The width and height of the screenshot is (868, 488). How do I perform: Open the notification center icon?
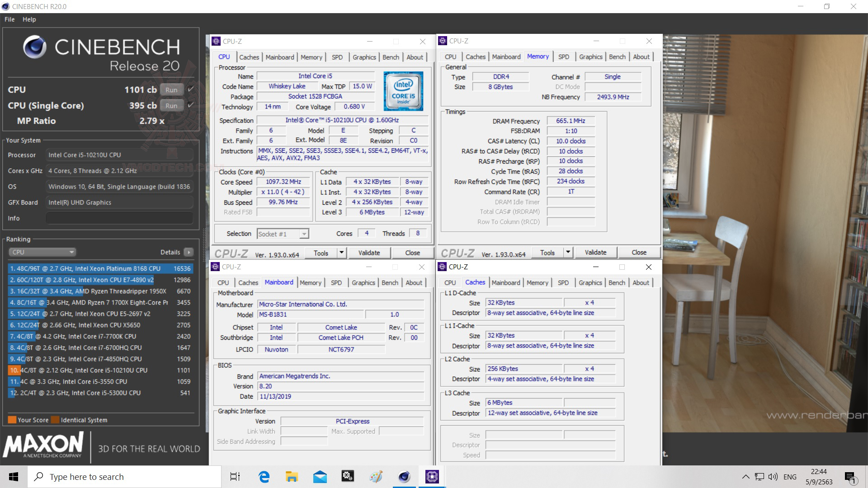point(849,476)
